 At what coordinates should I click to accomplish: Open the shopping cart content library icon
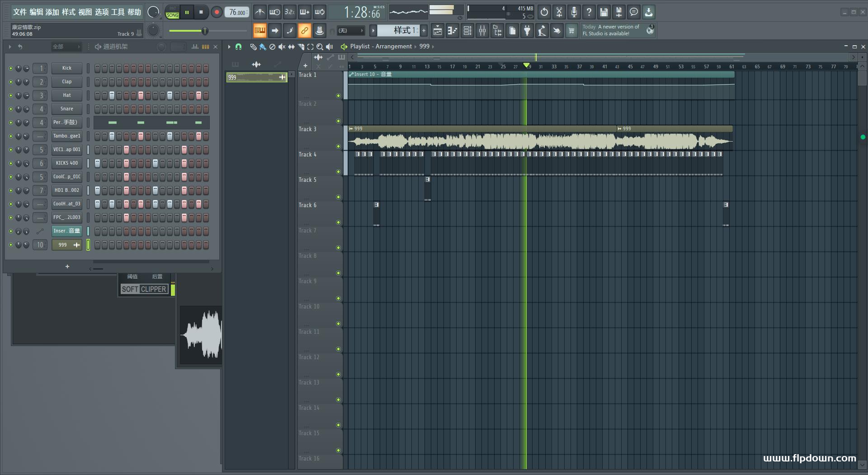point(571,31)
